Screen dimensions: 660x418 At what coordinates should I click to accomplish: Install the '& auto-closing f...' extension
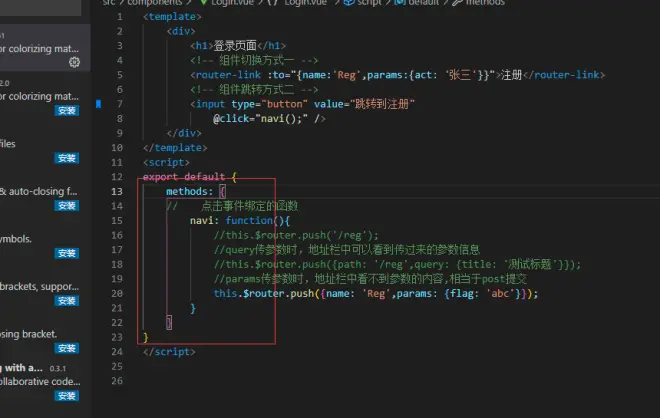pos(67,206)
